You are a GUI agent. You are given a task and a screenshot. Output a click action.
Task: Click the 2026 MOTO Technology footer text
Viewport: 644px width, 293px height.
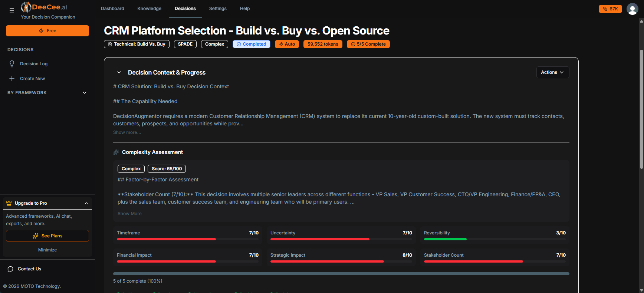(x=32, y=286)
